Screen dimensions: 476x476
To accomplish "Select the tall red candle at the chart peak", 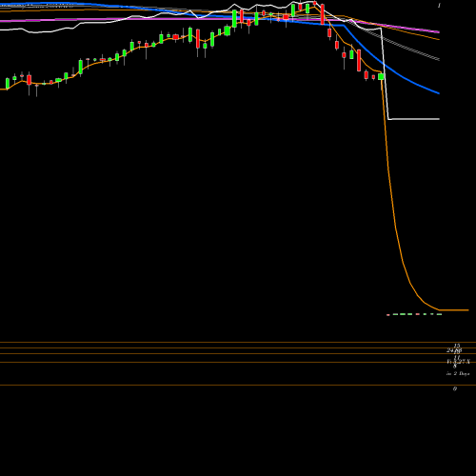I will pos(323,14).
